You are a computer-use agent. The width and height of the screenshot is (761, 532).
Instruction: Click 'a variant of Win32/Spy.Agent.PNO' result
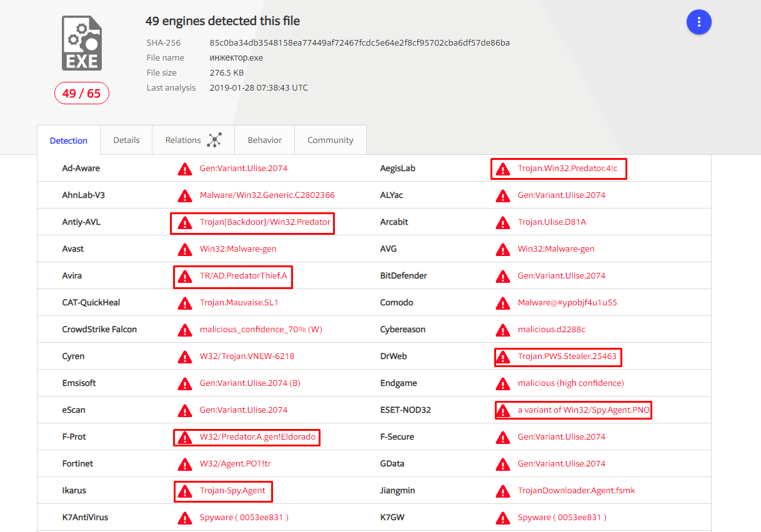point(582,410)
